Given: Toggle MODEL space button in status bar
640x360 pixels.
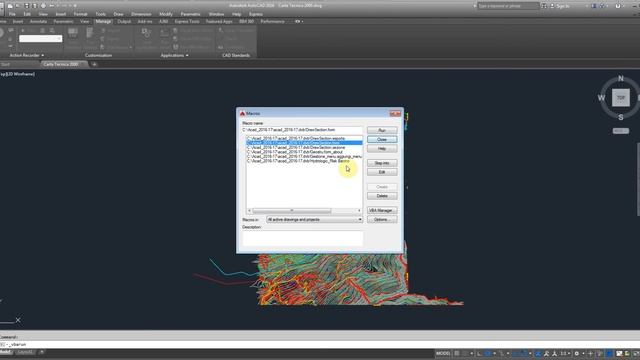Looking at the screenshot, I should [x=443, y=353].
